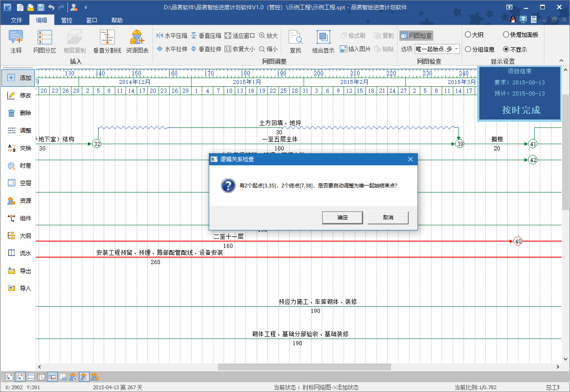Select the 大纲 radio button
Image resolution: width=570 pixels, height=392 pixels.
point(468,35)
